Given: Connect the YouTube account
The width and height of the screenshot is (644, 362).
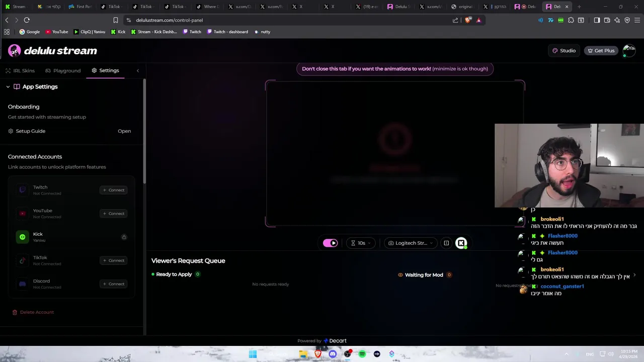Looking at the screenshot, I should pyautogui.click(x=113, y=214).
